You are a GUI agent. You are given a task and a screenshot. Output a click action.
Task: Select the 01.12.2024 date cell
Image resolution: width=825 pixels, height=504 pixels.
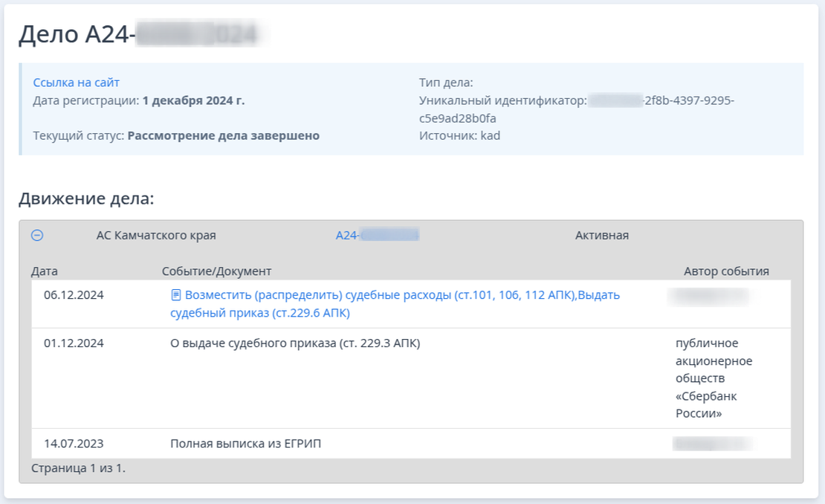point(74,343)
